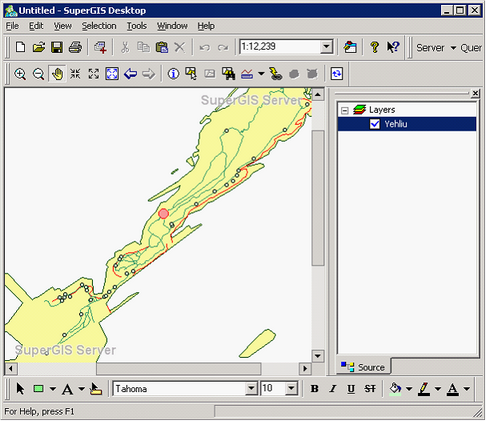Click the Add Layer icon
The image size is (486, 421).
coord(100,47)
